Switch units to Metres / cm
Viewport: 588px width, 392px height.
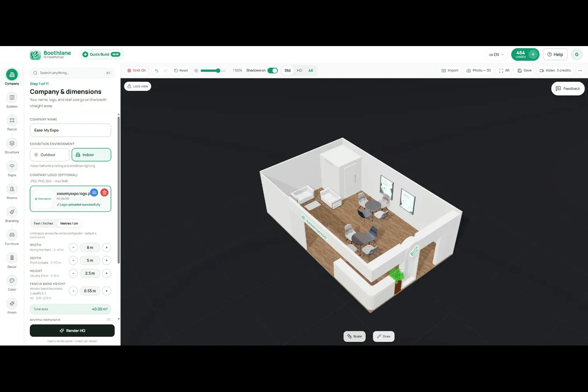69,224
